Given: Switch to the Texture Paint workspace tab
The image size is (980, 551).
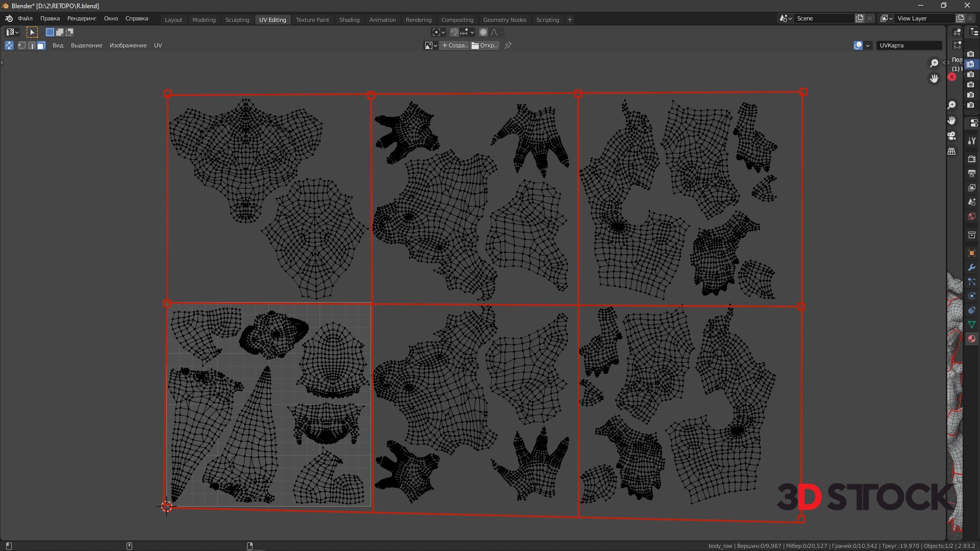Looking at the screenshot, I should pyautogui.click(x=312, y=20).
